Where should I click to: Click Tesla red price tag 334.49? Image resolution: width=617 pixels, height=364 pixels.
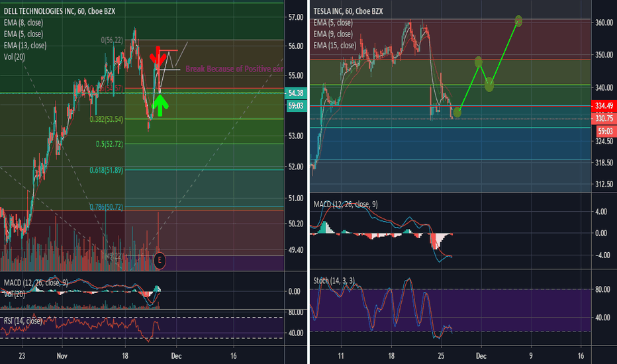604,105
